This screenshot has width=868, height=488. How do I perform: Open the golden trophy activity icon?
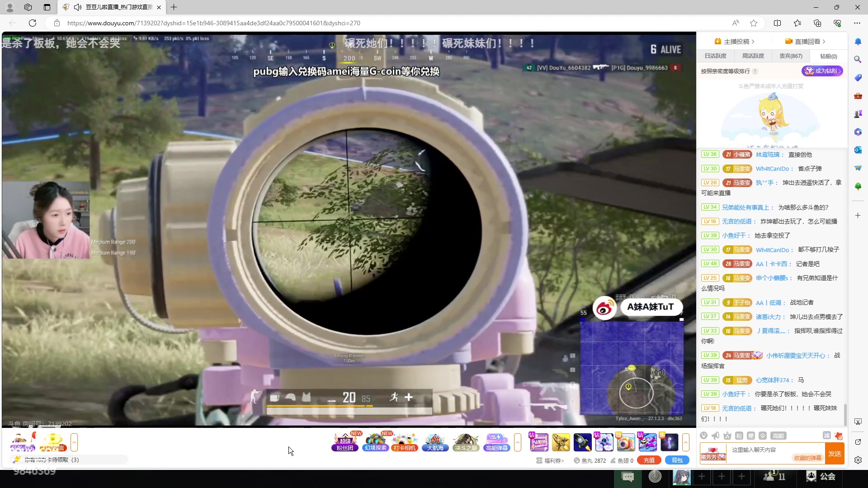(x=53, y=442)
